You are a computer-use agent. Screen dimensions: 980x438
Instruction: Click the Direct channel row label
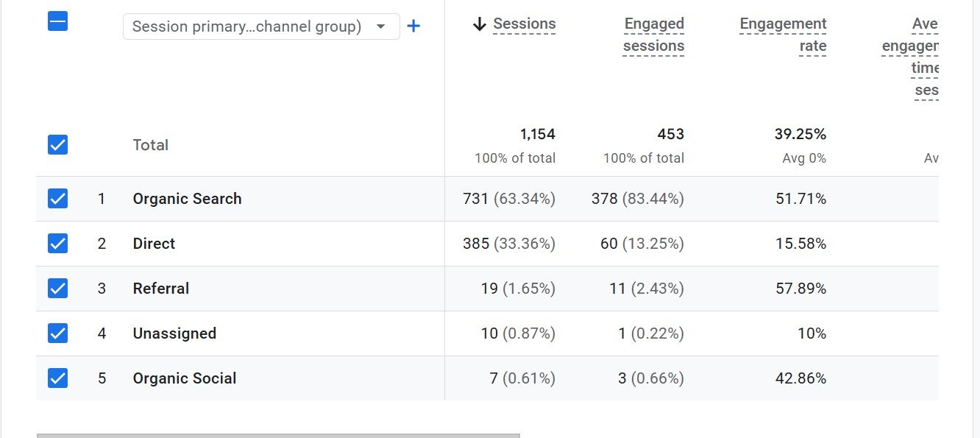(154, 244)
